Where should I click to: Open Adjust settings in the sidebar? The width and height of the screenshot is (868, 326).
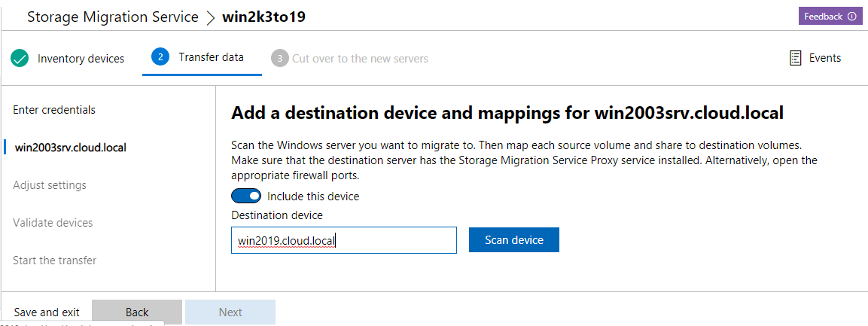50,185
